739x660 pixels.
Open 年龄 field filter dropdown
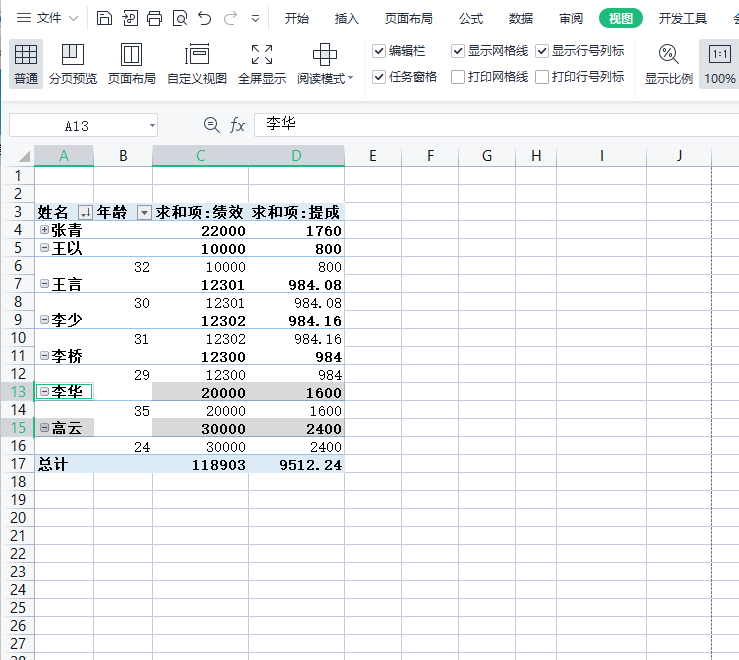144,213
